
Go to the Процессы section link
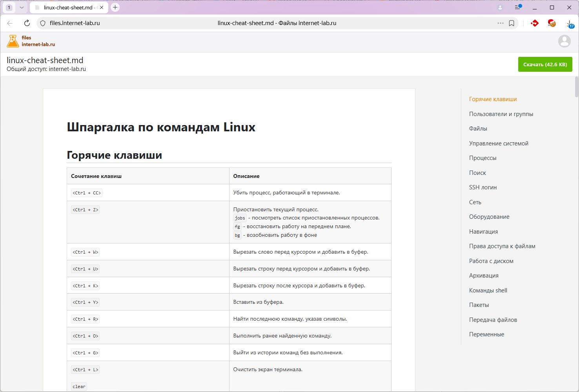pyautogui.click(x=482, y=158)
